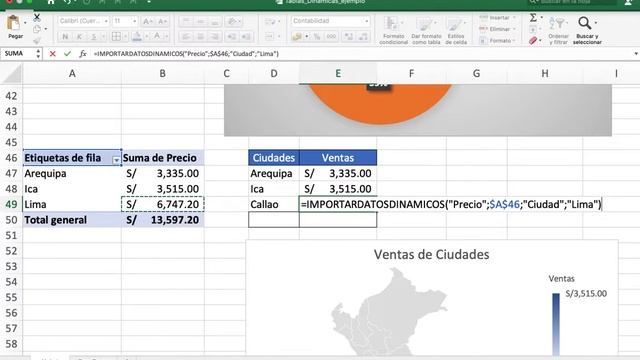The height and width of the screenshot is (360, 640).
Task: Apply the 000 thousands separator style
Action: coord(331,37)
